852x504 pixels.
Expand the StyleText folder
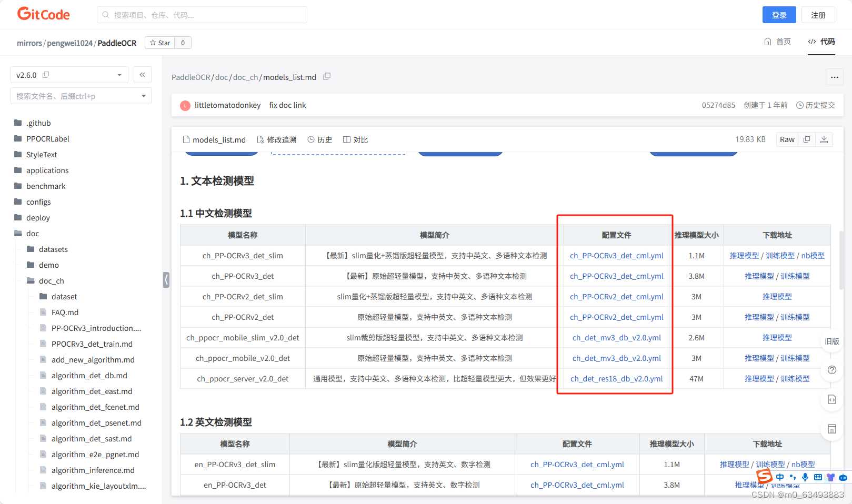42,155
